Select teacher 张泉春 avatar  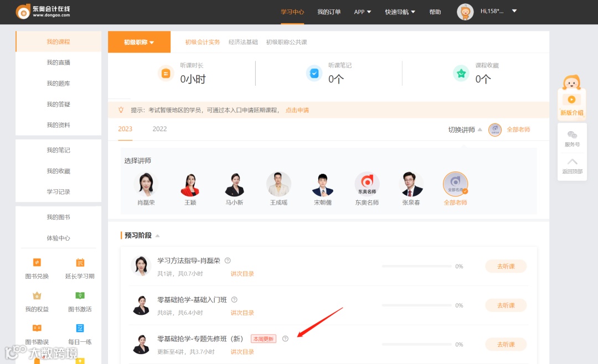(x=411, y=184)
